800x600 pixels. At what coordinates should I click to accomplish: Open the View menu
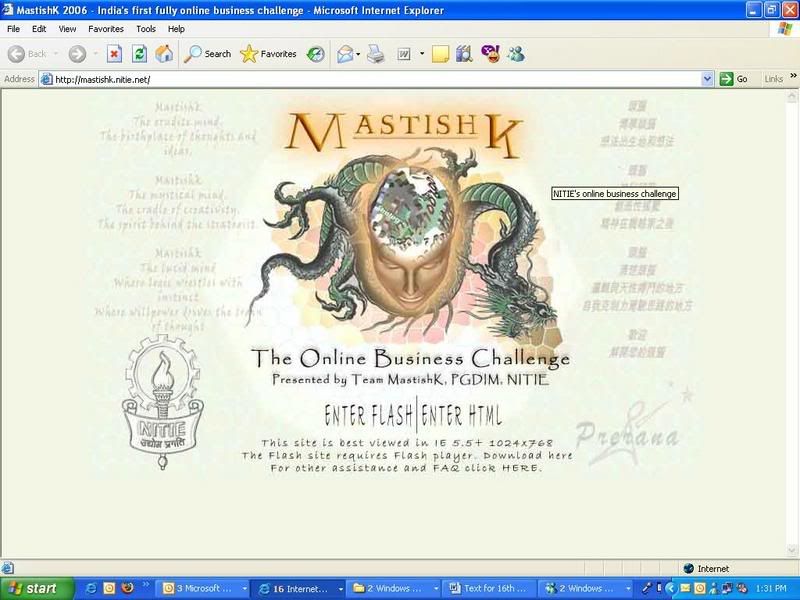coord(67,29)
